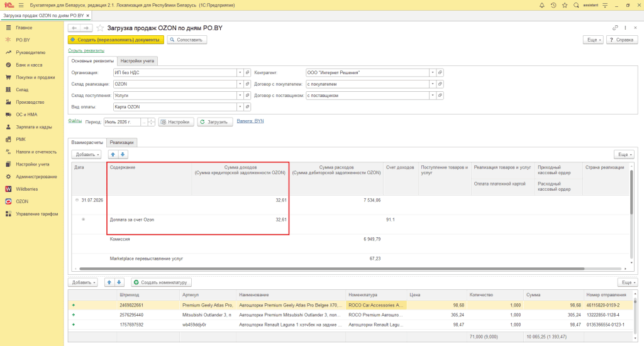Open OZON sidebar section
Viewport: 644px width, 346px height.
pos(22,201)
